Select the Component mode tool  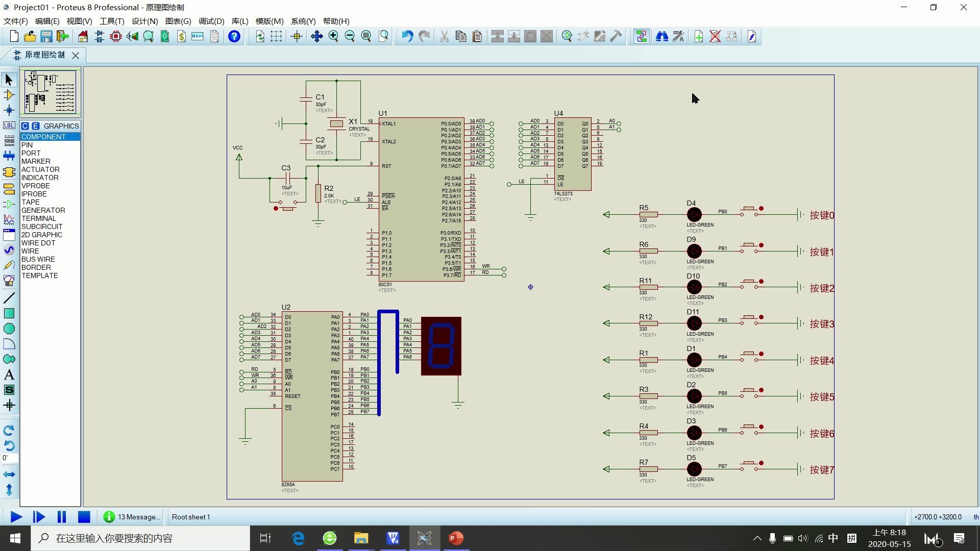pyautogui.click(x=9, y=95)
